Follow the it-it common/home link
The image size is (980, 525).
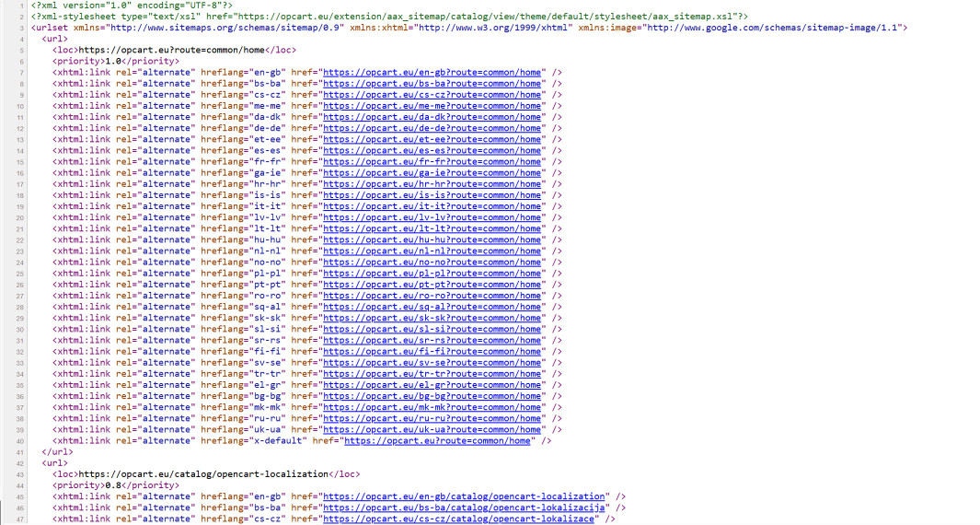click(x=432, y=206)
